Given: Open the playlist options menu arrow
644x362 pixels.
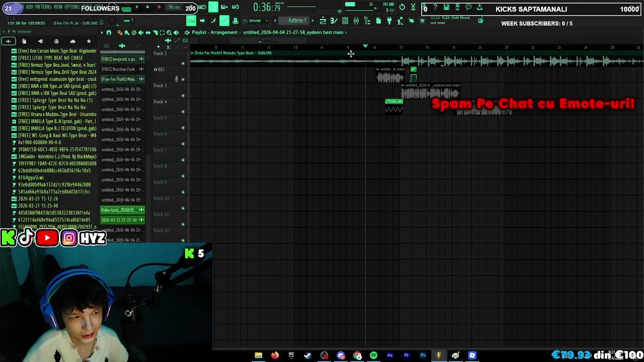Looking at the screenshot, I should pos(102,33).
